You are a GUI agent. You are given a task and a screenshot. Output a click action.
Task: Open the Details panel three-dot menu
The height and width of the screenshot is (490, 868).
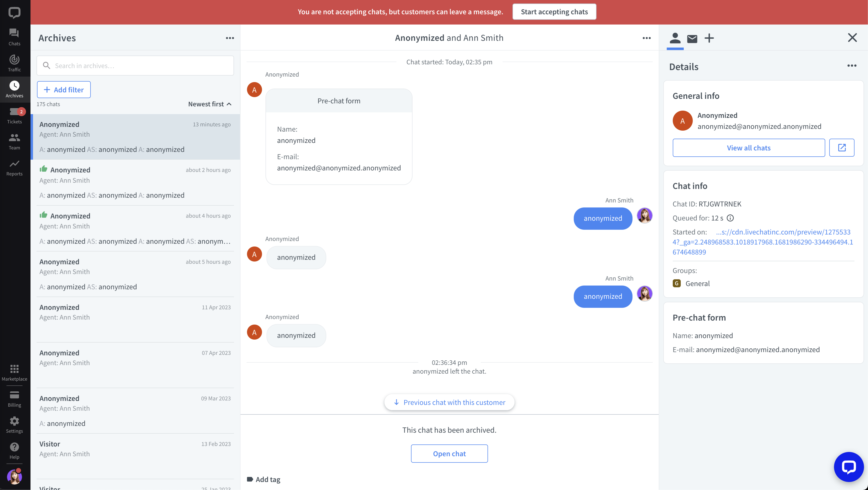(x=852, y=66)
